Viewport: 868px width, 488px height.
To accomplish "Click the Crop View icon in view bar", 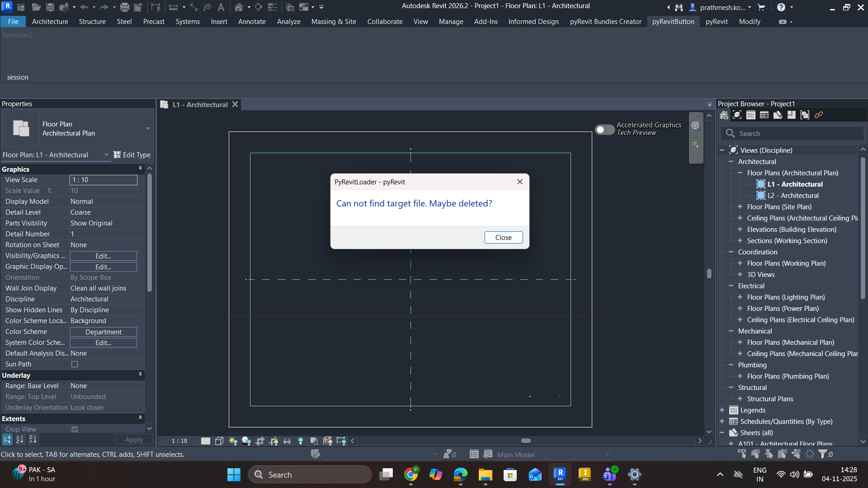I will [x=260, y=441].
